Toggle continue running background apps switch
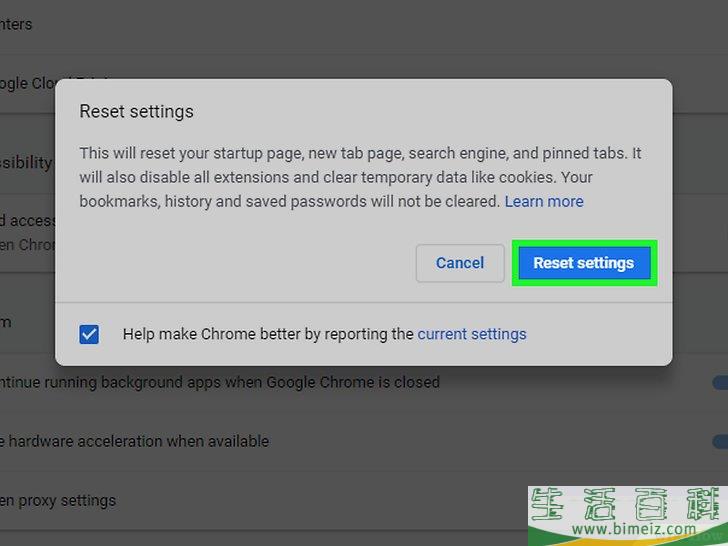The image size is (728, 546). tap(720, 383)
